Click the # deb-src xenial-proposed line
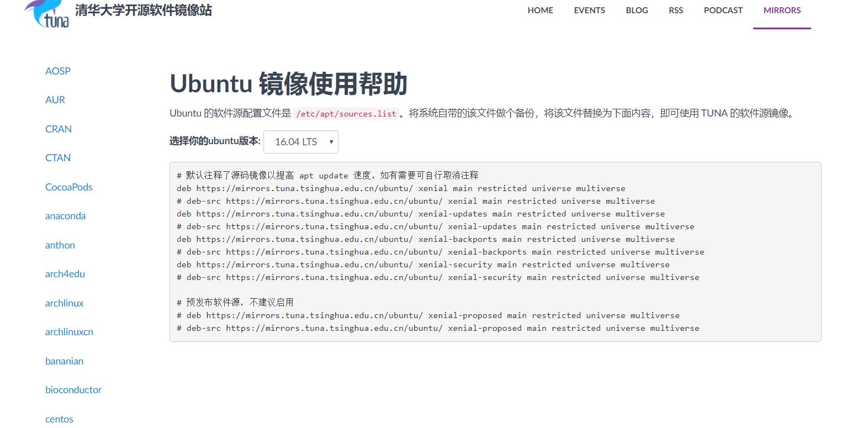Screen dimensions: 868x428 tap(438, 328)
